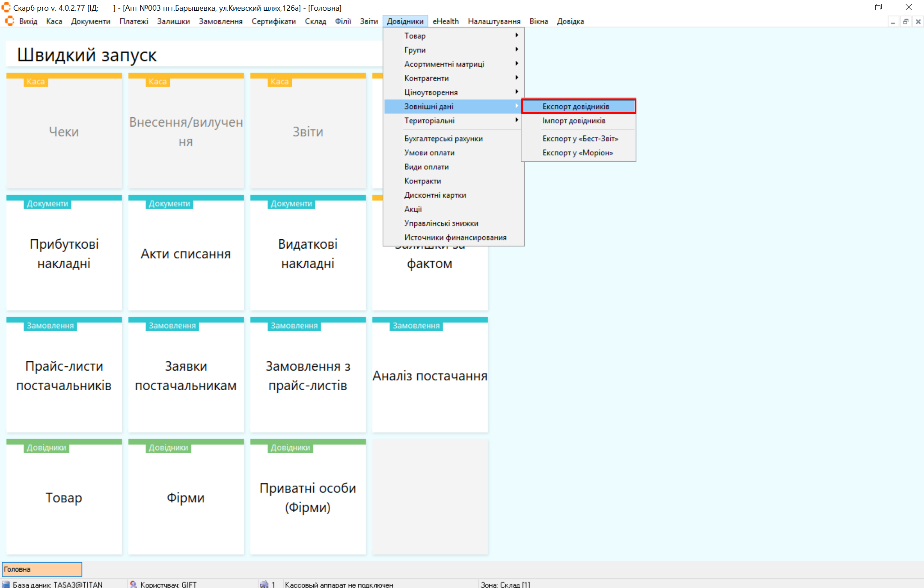The image size is (924, 588).
Task: Choose Імпорт довідників from submenu
Action: (573, 120)
